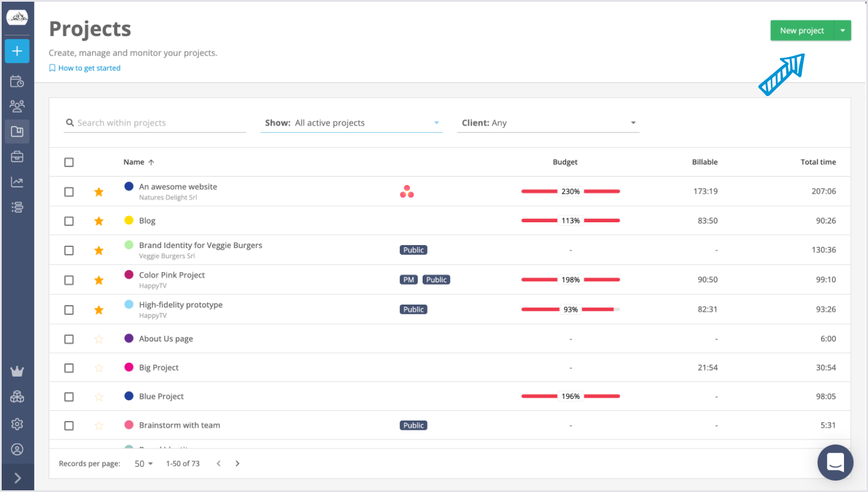Open the Timesheet calendar icon in sidebar
868x492 pixels.
click(17, 81)
